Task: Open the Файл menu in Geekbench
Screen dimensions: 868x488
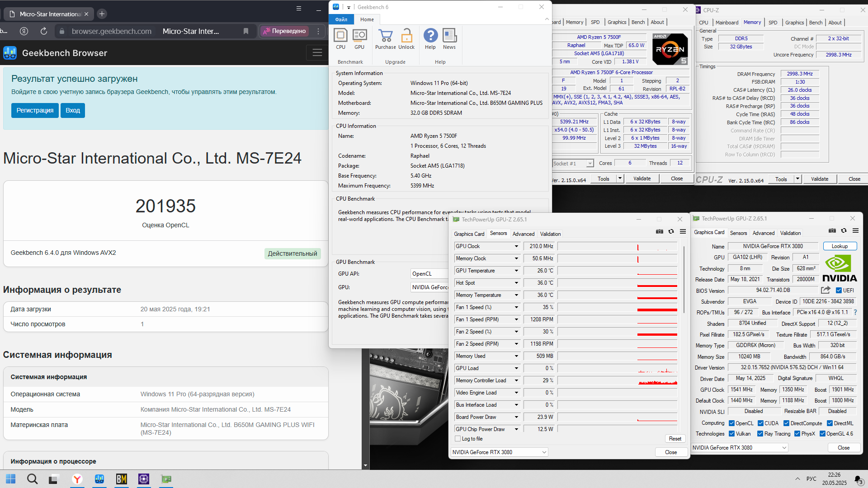Action: pyautogui.click(x=341, y=19)
